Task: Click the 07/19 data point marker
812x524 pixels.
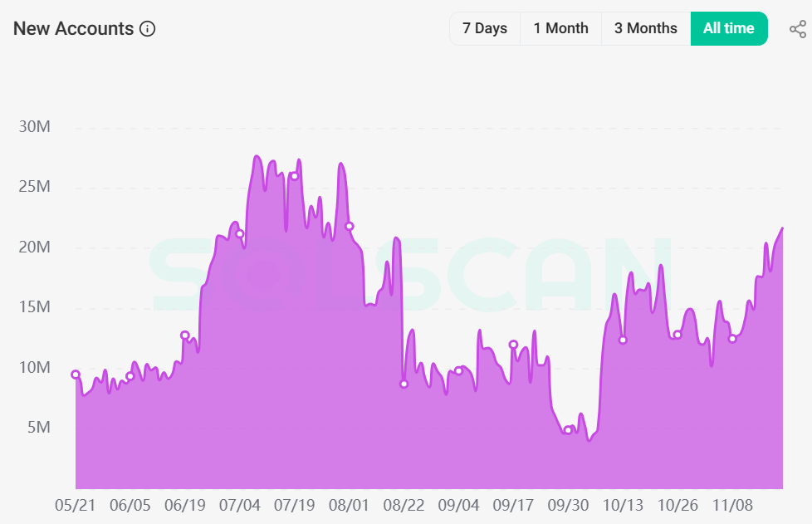Action: [x=295, y=176]
